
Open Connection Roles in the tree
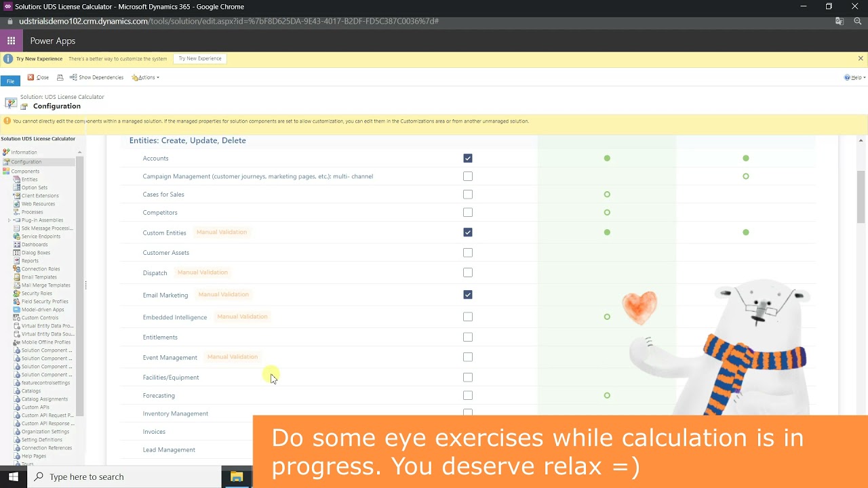(41, 269)
